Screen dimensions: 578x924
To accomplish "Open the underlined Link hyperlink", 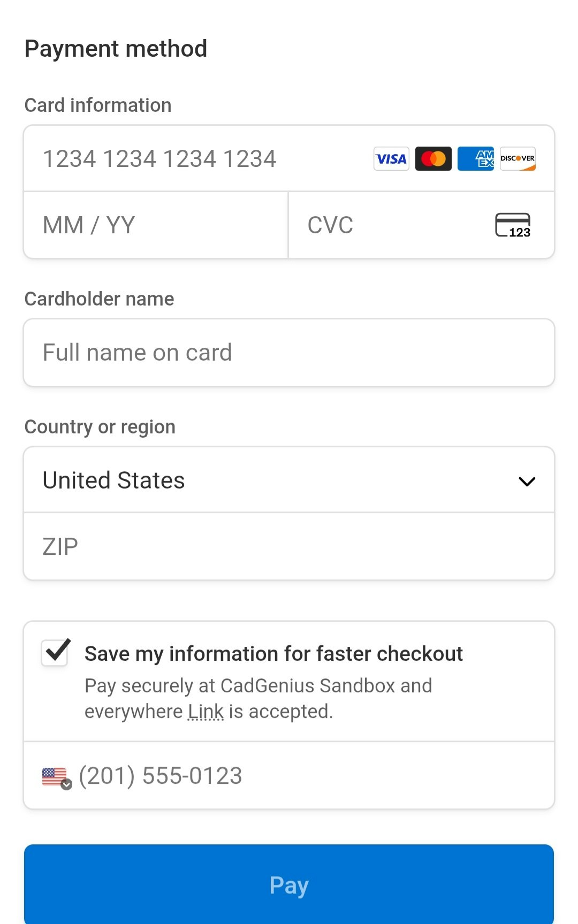I will [x=206, y=712].
